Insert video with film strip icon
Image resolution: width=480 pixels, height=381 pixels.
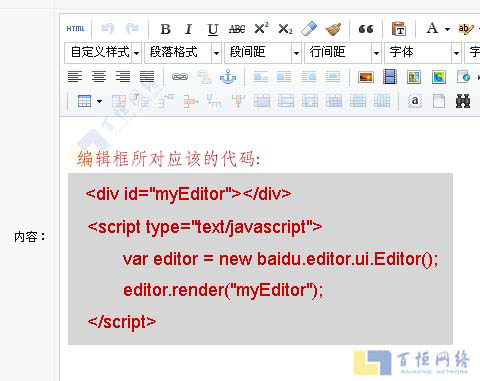tap(390, 77)
